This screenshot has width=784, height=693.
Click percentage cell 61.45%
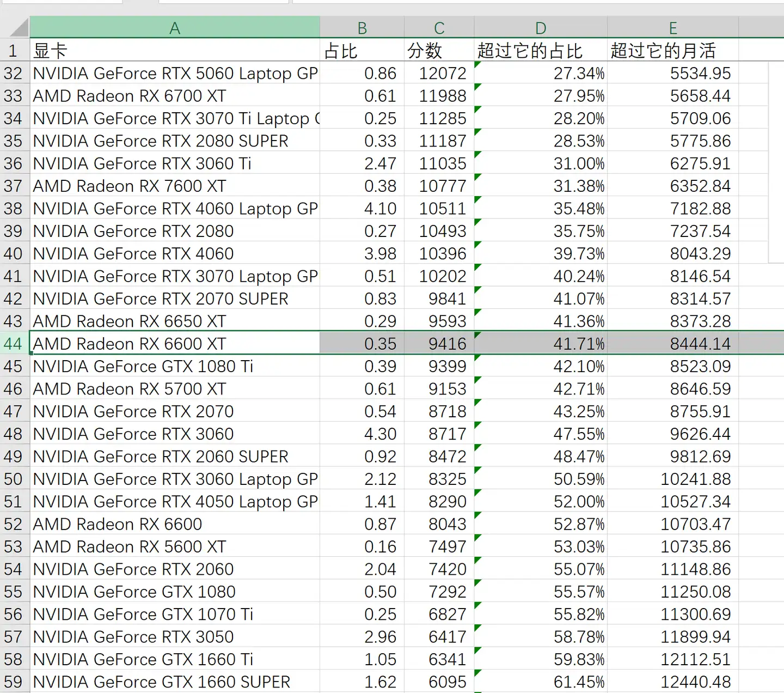541,682
